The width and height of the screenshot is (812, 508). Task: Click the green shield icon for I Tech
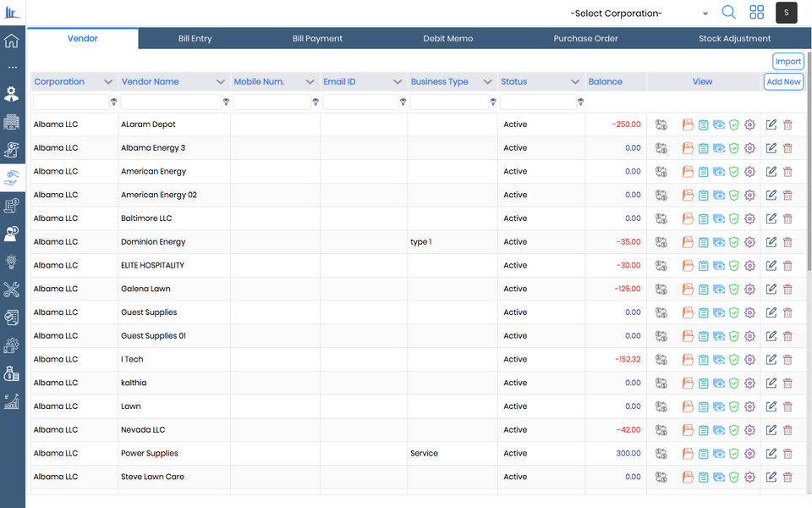pos(734,359)
